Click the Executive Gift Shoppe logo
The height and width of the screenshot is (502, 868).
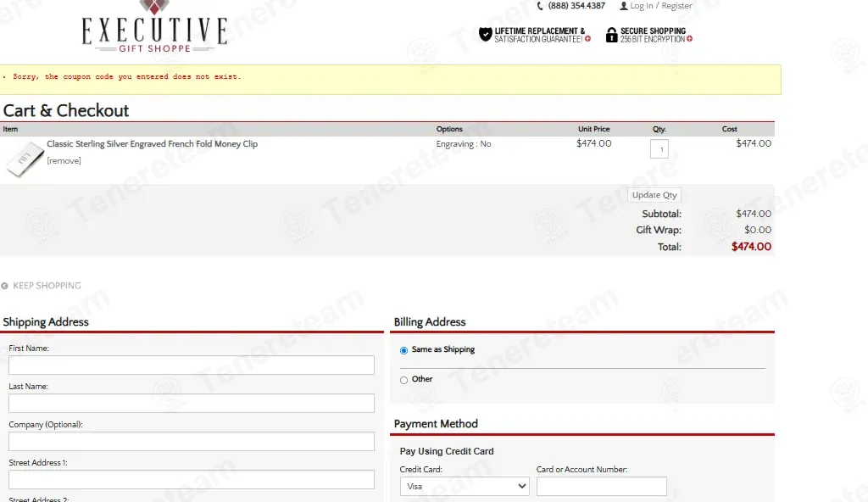click(x=154, y=26)
